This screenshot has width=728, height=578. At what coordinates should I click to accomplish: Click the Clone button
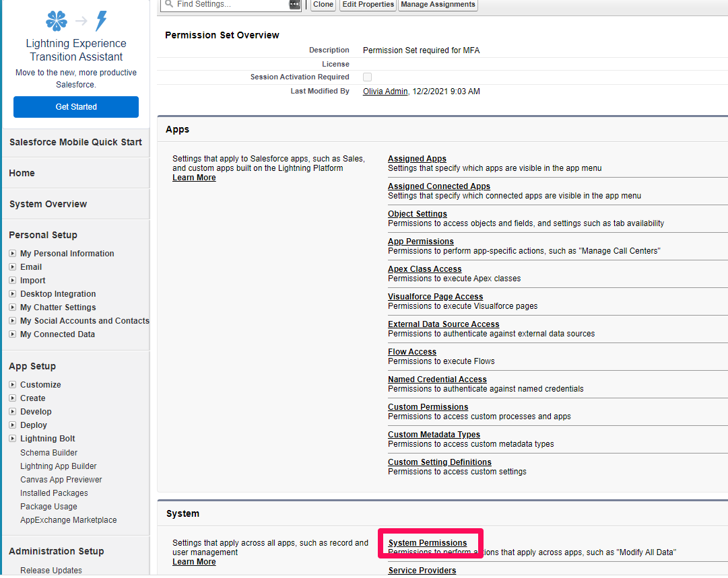pyautogui.click(x=323, y=4)
